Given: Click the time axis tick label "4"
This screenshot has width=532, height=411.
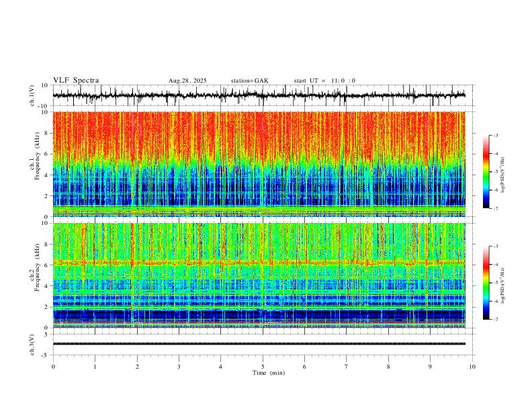Looking at the screenshot, I should 220,367.
